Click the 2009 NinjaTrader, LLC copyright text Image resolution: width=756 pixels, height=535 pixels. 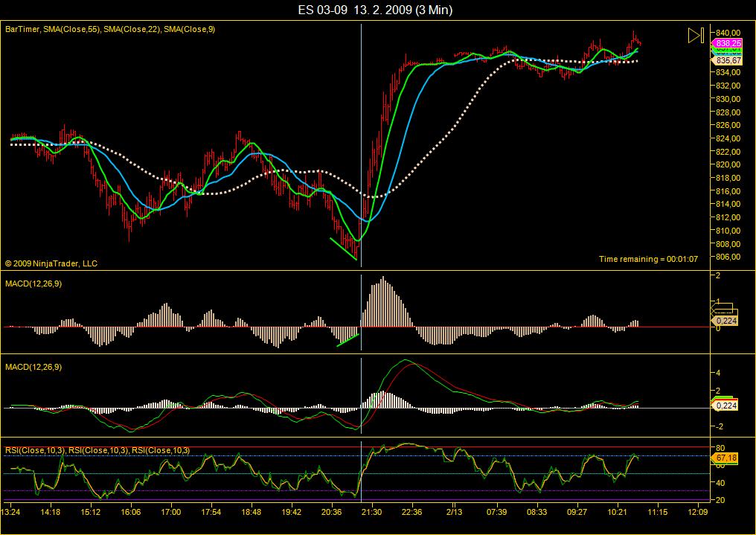coord(51,263)
